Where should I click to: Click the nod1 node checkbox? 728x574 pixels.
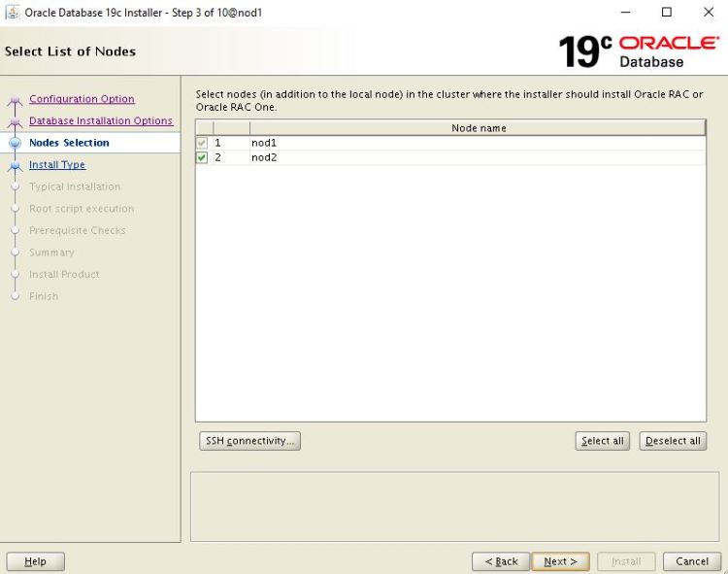202,143
